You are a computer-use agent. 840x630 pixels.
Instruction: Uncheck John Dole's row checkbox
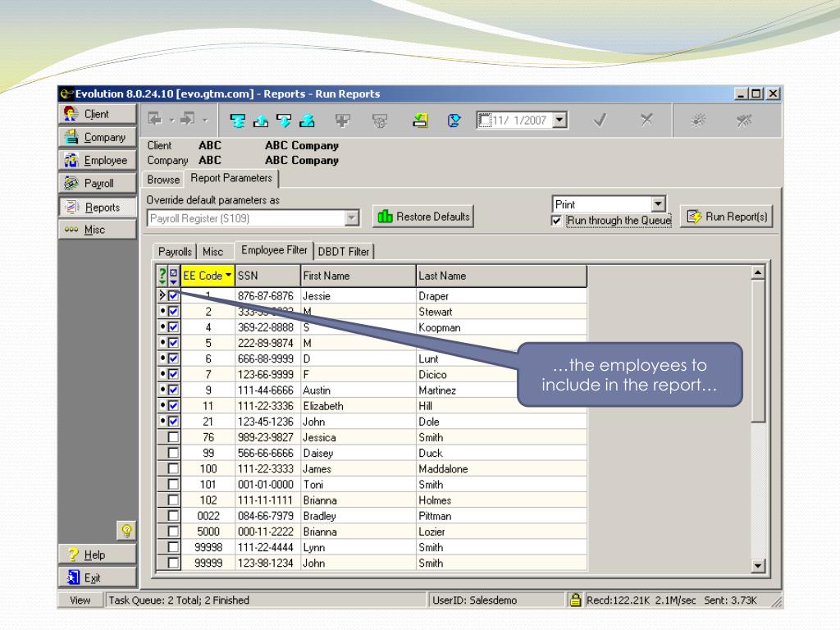173,421
